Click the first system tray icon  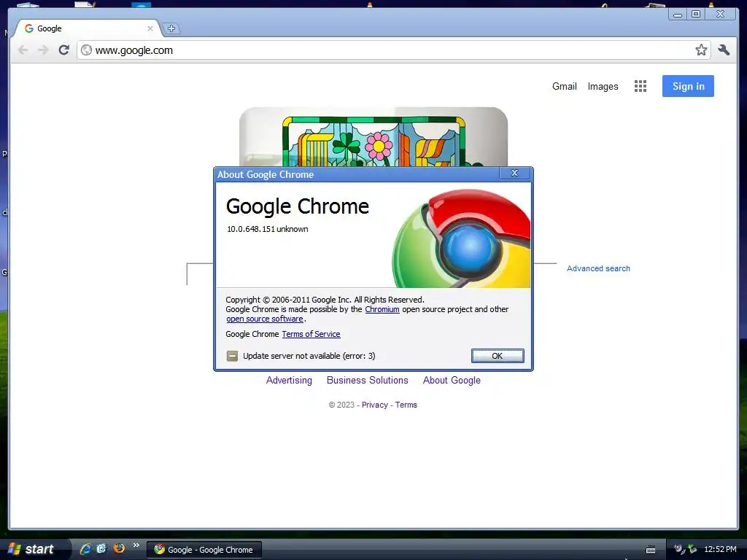679,549
